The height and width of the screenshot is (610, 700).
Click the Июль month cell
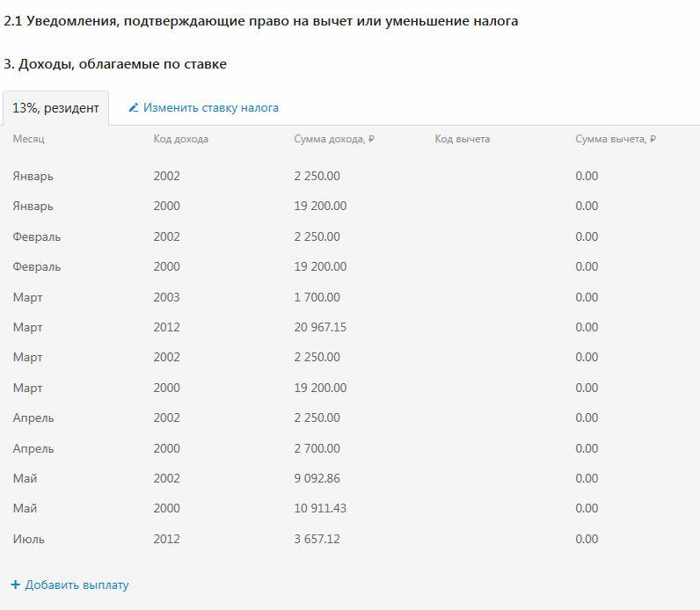(28, 539)
